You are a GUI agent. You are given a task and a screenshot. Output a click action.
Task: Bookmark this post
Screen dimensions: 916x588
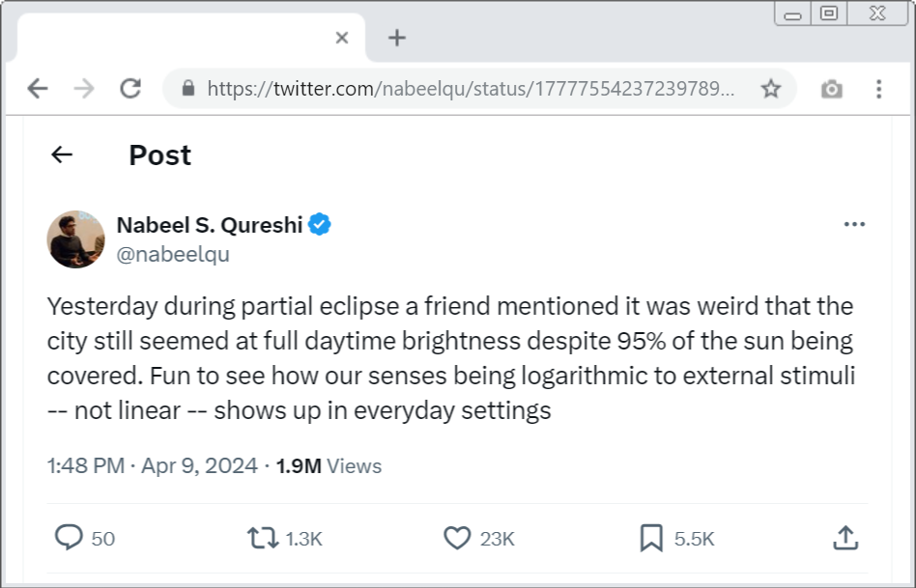click(651, 538)
